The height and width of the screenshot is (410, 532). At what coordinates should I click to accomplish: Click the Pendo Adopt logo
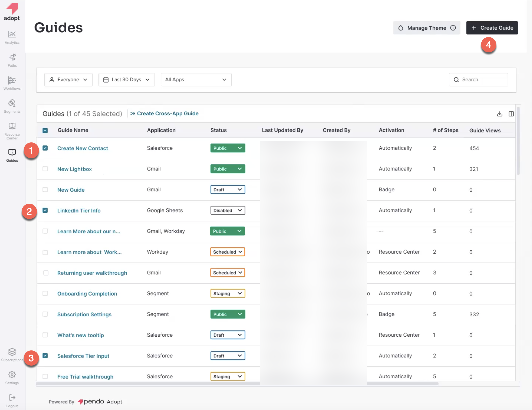pos(12,12)
